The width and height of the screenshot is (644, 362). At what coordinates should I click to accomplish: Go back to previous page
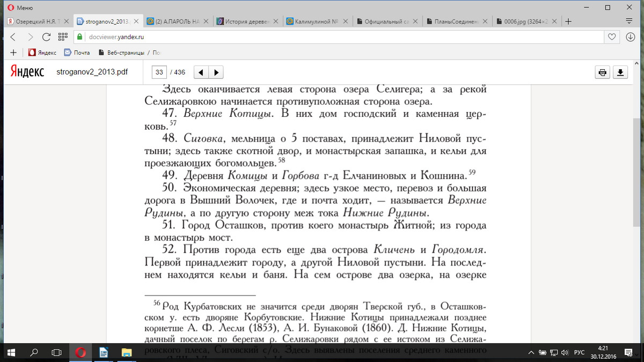click(x=13, y=37)
